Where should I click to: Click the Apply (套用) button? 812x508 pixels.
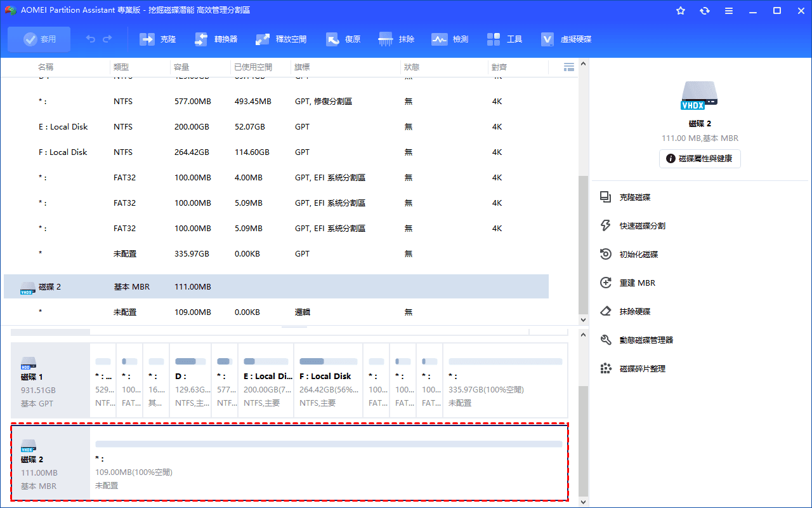click(39, 39)
